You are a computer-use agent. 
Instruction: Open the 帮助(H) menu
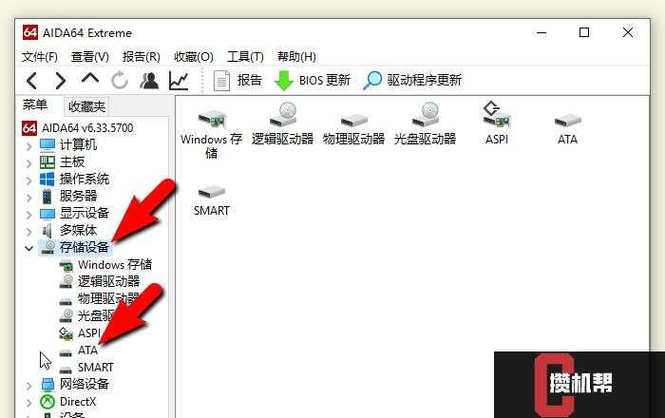click(296, 56)
